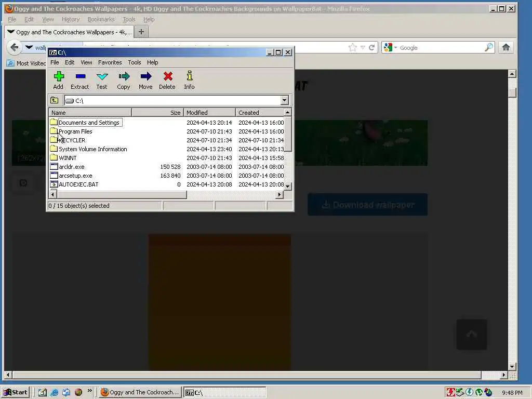Click the Copy toolbar icon
The image size is (532, 399).
click(x=124, y=81)
